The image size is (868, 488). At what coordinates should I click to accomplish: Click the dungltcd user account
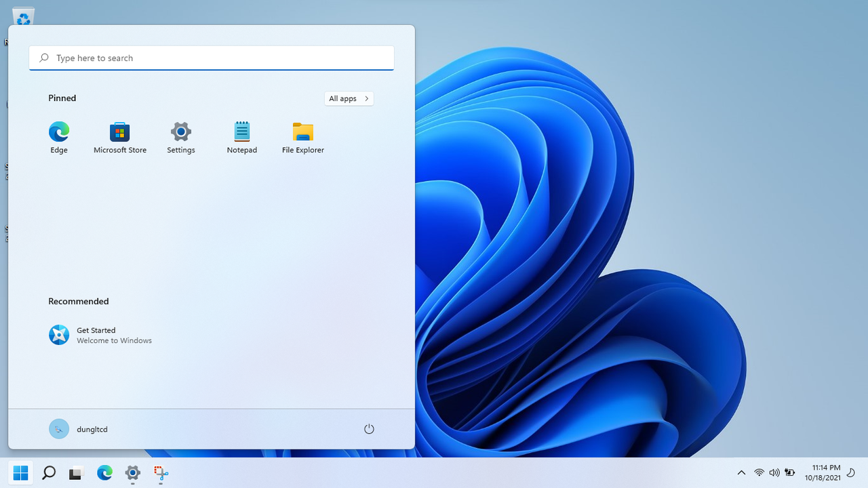coord(78,428)
